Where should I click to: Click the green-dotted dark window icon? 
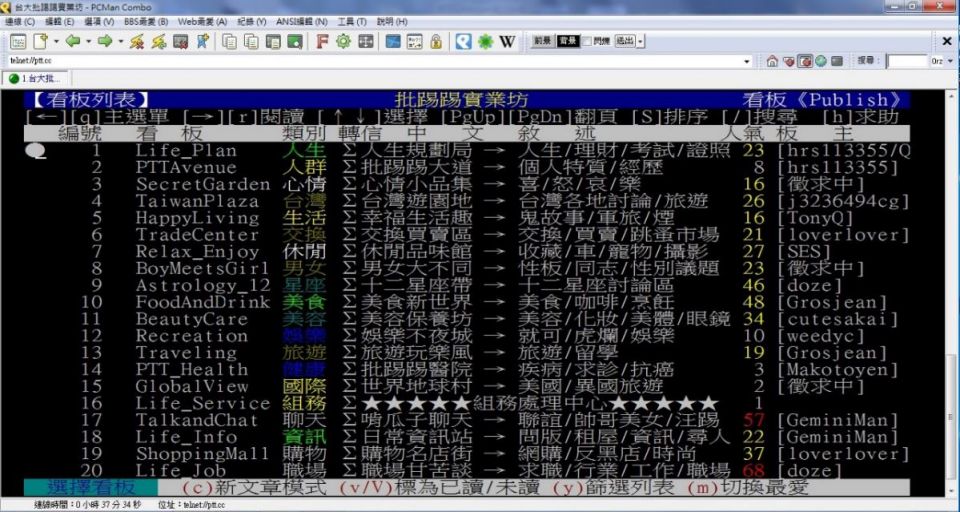pos(295,42)
